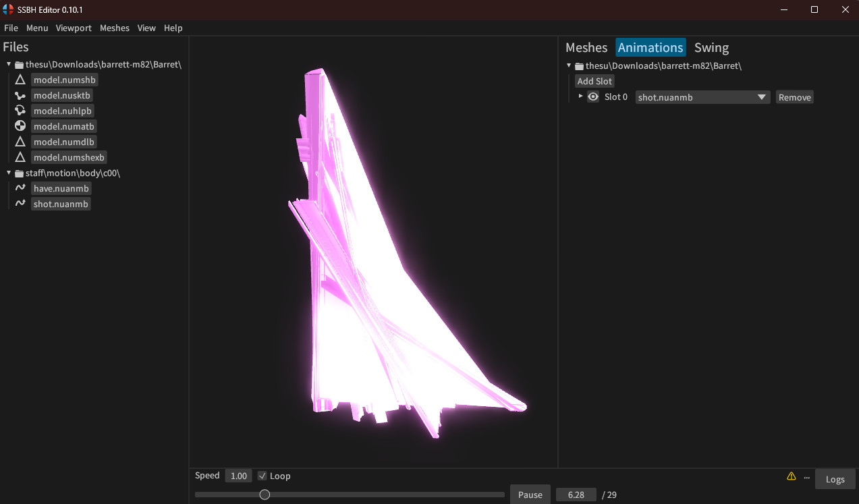Screen dimensions: 859x504
Task: Click the animation icon beside have.nuanmb
Action: (20, 188)
